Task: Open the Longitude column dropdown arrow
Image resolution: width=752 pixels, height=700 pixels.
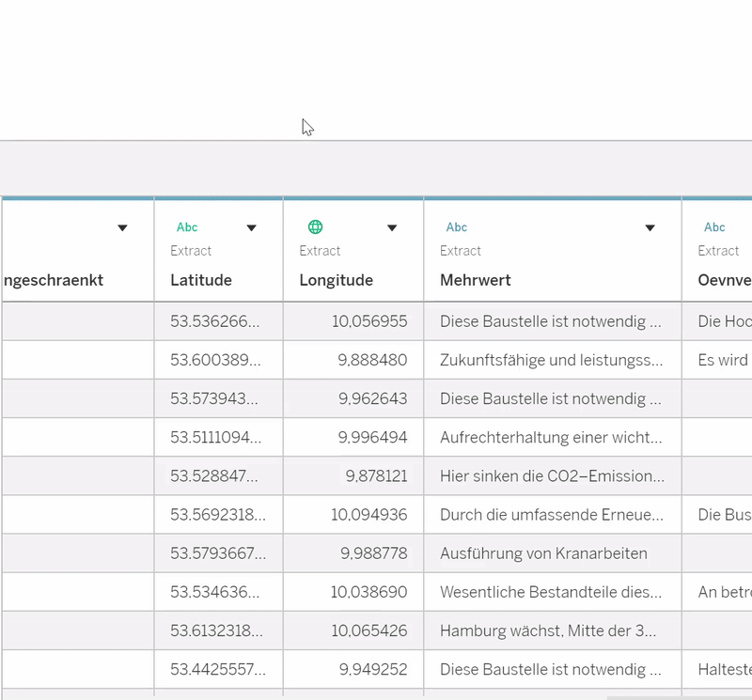Action: click(392, 227)
